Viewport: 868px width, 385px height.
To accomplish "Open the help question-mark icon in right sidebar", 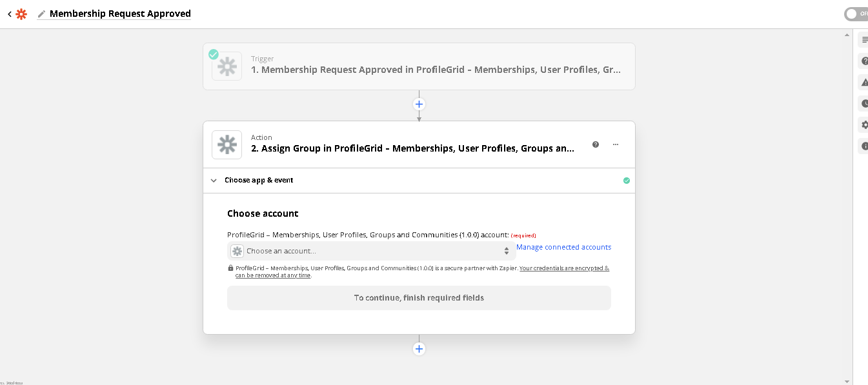I will click(x=864, y=61).
